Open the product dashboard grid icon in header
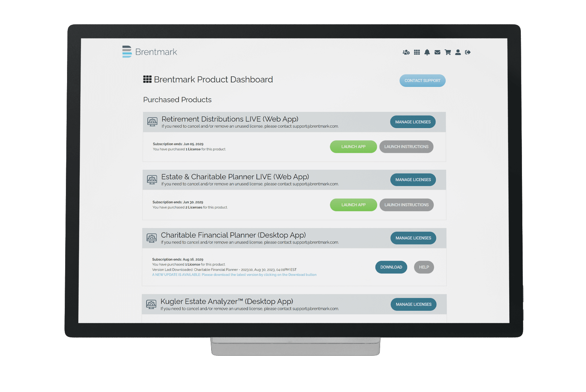Viewport: 586px width, 392px height. click(x=417, y=52)
